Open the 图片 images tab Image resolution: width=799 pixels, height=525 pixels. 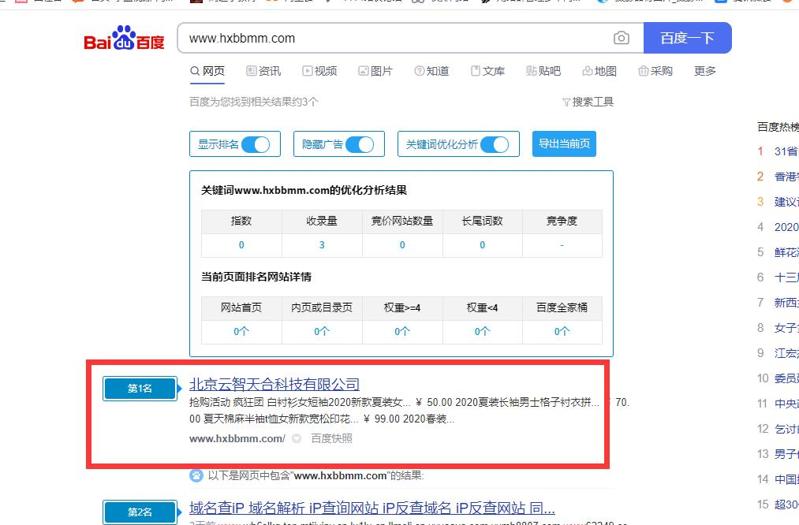pos(375,71)
